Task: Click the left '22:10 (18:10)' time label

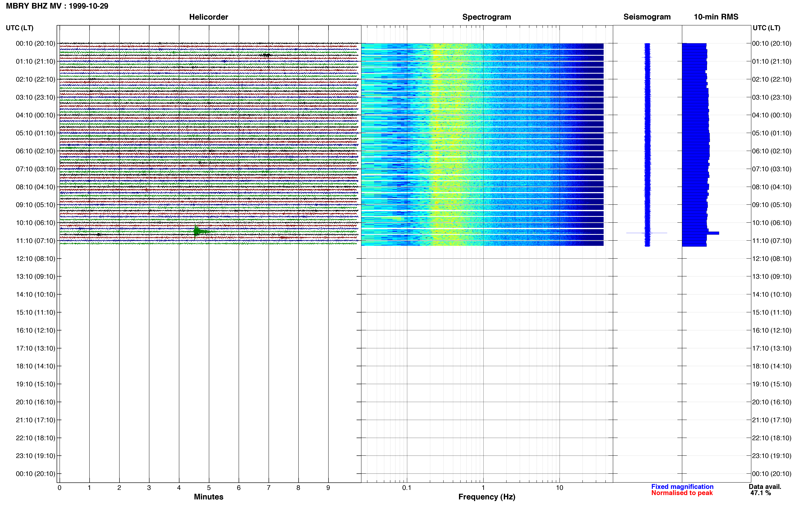Action: pos(36,438)
